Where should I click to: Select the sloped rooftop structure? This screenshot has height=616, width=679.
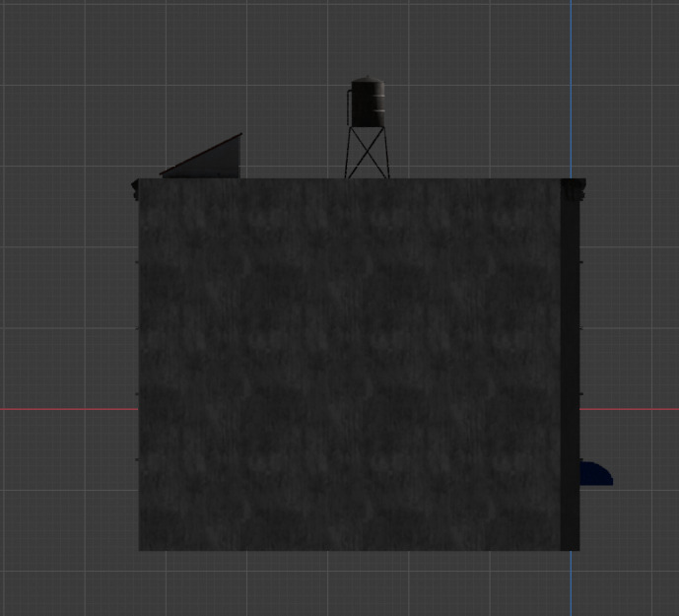pos(202,157)
